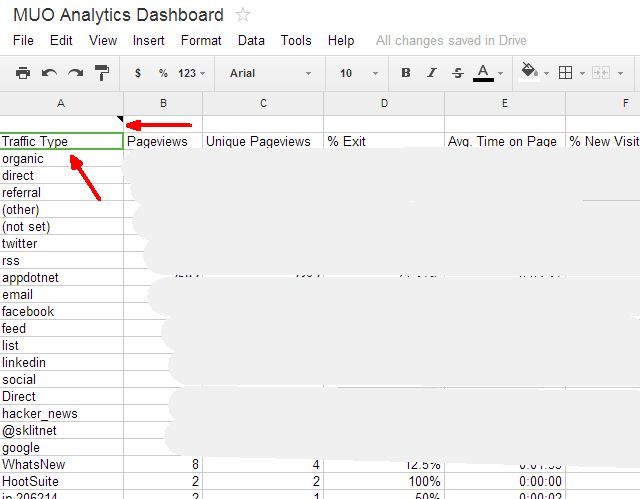Click the Merge cells icon

click(601, 73)
